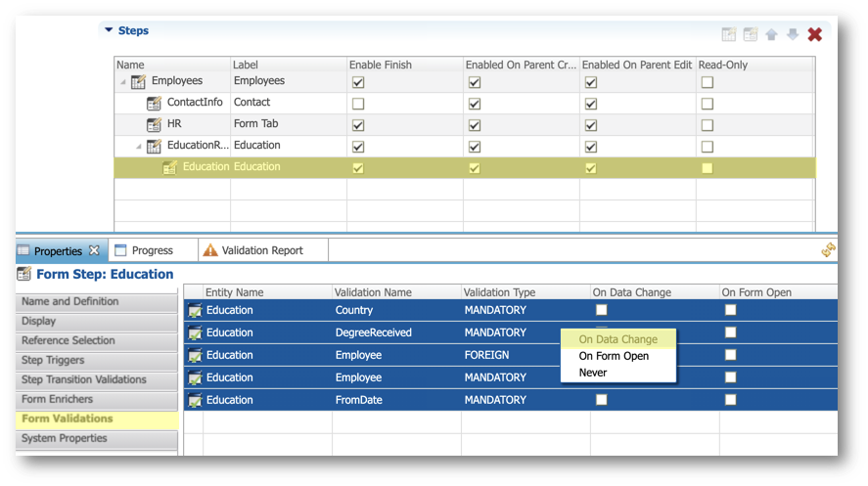Screen dimensions: 868x486
Task: Enable Finish checkbox for ContactInfo
Action: pos(358,103)
